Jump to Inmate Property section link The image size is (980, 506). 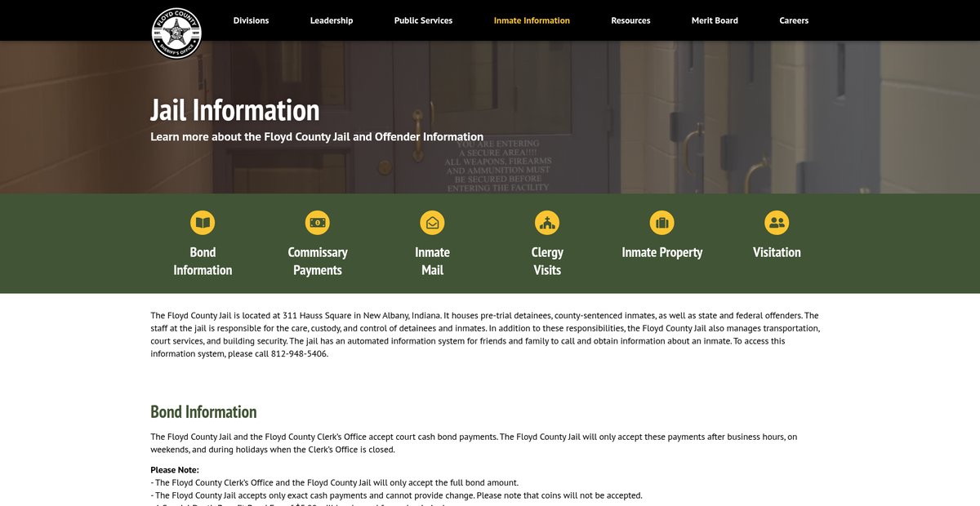pyautogui.click(x=662, y=252)
